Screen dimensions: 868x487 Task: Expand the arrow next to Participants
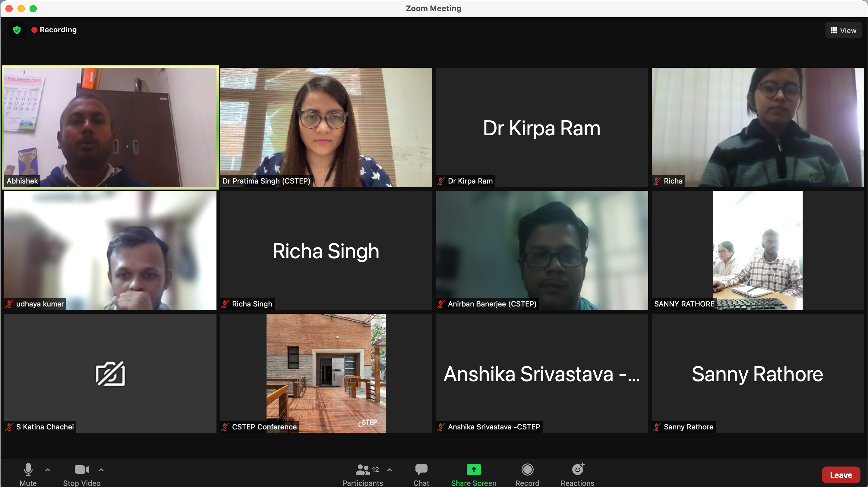[x=389, y=470]
